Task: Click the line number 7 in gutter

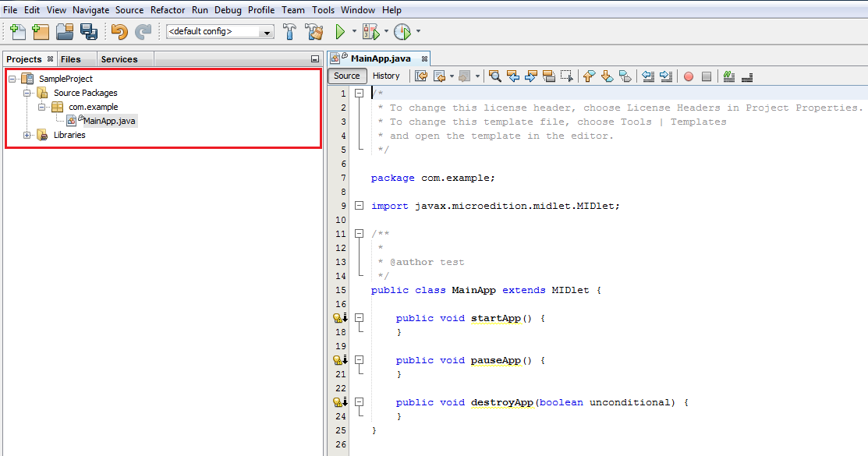Action: (343, 178)
